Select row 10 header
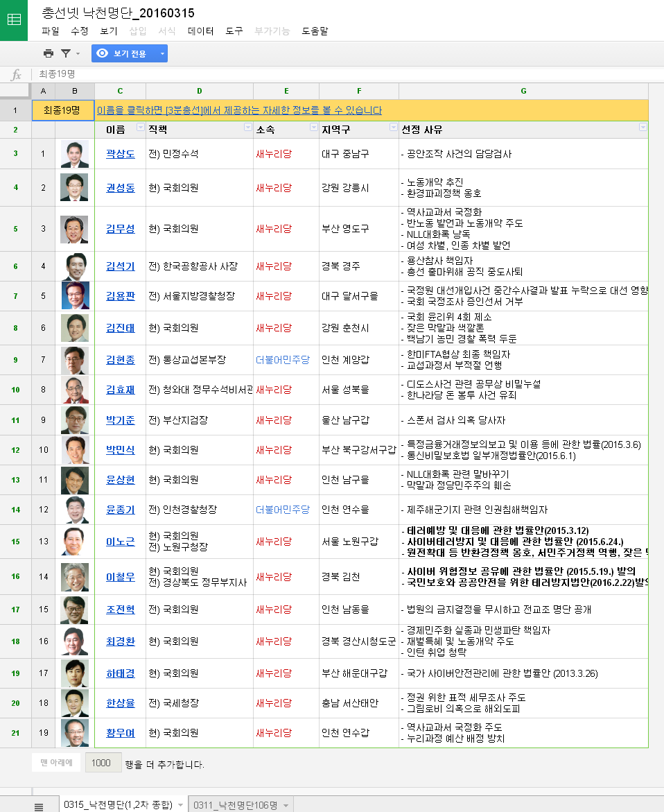The height and width of the screenshot is (812, 664). [15, 390]
